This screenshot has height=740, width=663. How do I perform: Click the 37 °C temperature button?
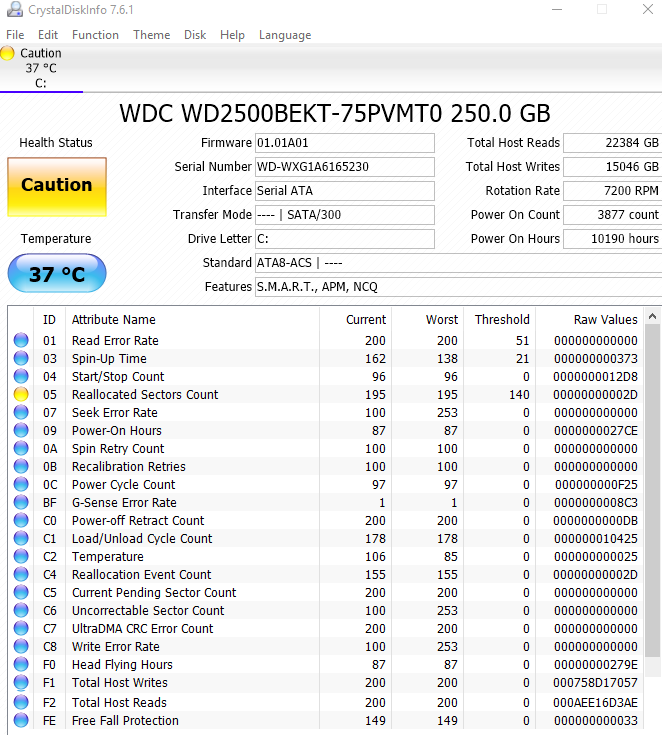pyautogui.click(x=57, y=273)
